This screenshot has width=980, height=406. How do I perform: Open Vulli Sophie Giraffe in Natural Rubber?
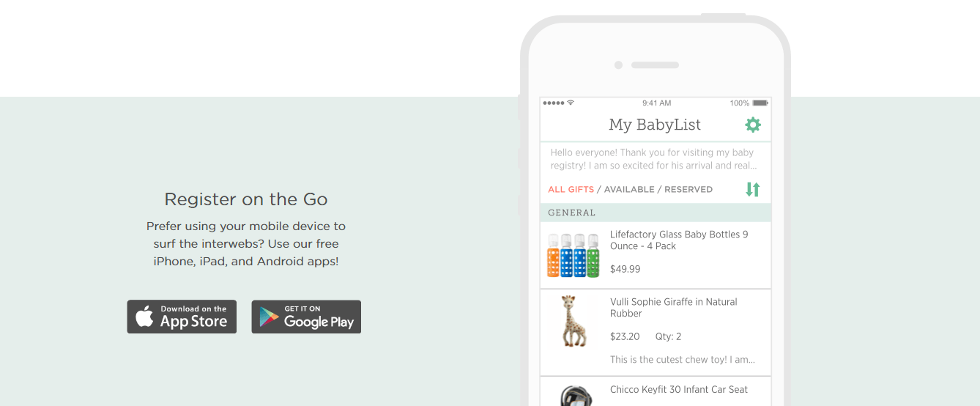(x=656, y=333)
